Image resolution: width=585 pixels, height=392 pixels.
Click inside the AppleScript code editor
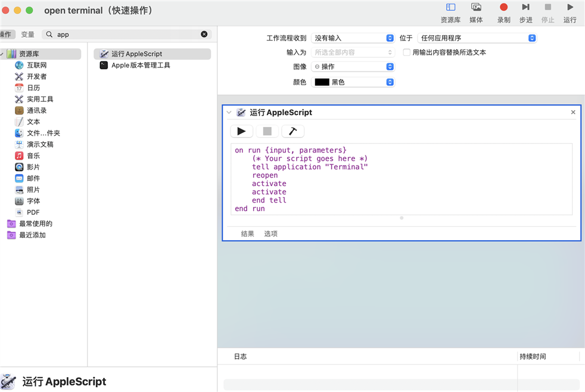pyautogui.click(x=402, y=179)
